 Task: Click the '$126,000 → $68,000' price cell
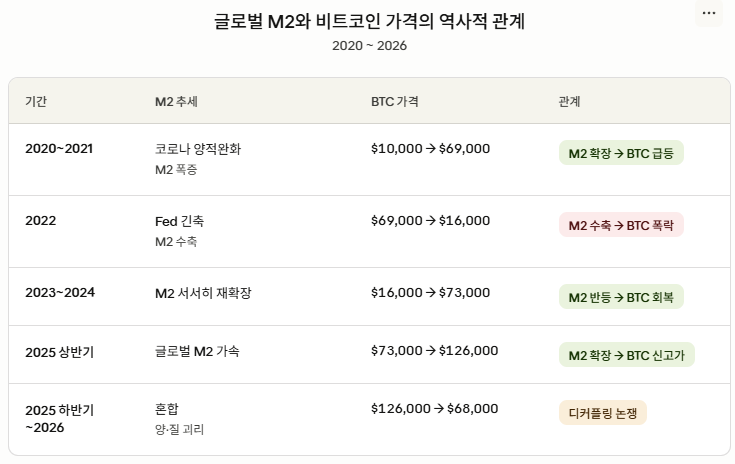[x=435, y=409]
